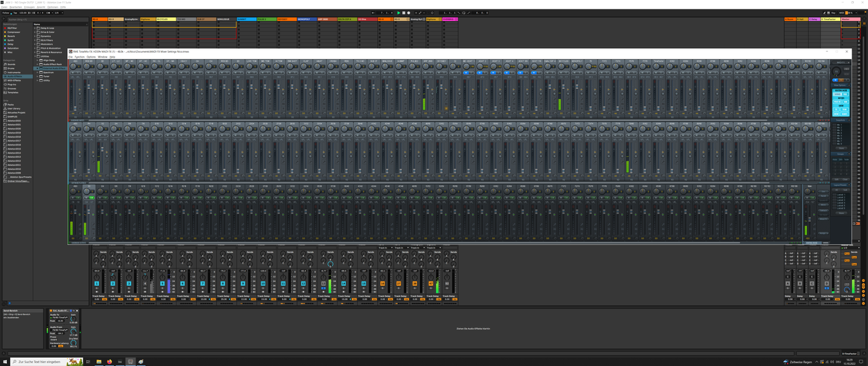Toggle track 2 activator in Ableton mixer
Image resolution: width=868 pixels, height=366 pixels.
tap(113, 283)
